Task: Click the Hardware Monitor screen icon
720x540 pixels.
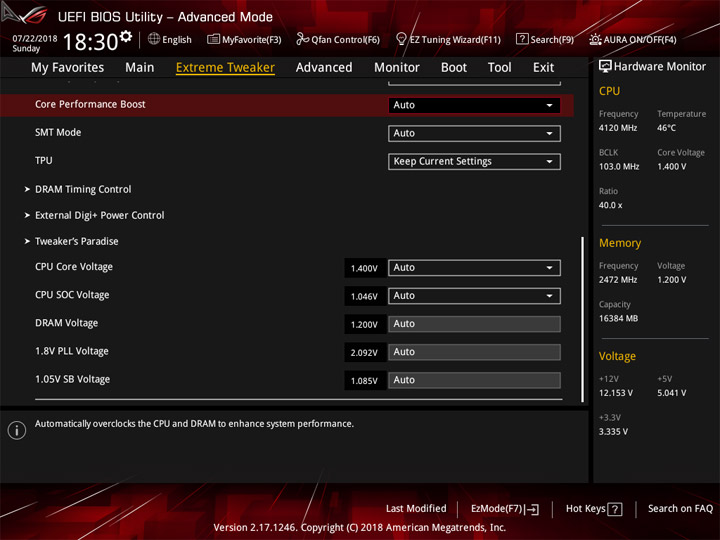Action: [605, 67]
